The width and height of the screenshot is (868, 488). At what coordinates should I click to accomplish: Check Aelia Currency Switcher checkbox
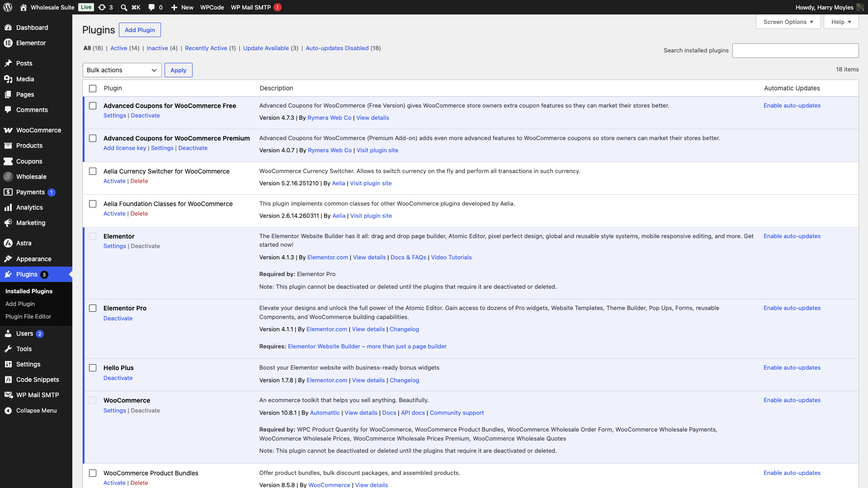pyautogui.click(x=93, y=171)
